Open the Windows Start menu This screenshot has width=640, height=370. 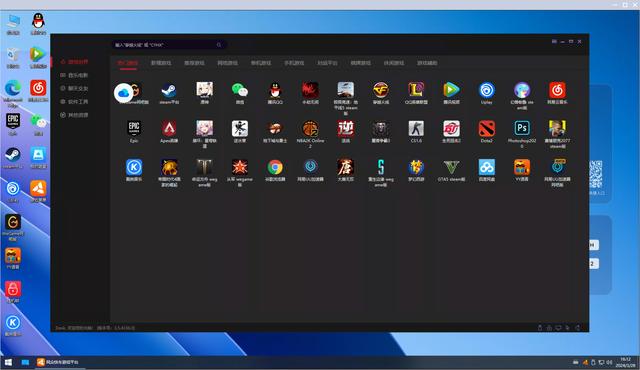coord(8,362)
